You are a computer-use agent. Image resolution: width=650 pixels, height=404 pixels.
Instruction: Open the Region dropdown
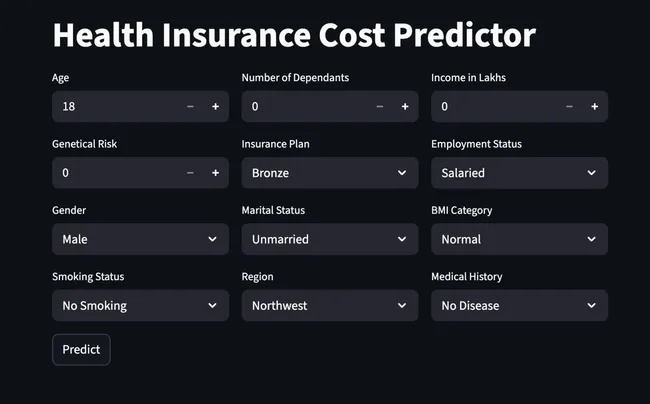point(330,305)
